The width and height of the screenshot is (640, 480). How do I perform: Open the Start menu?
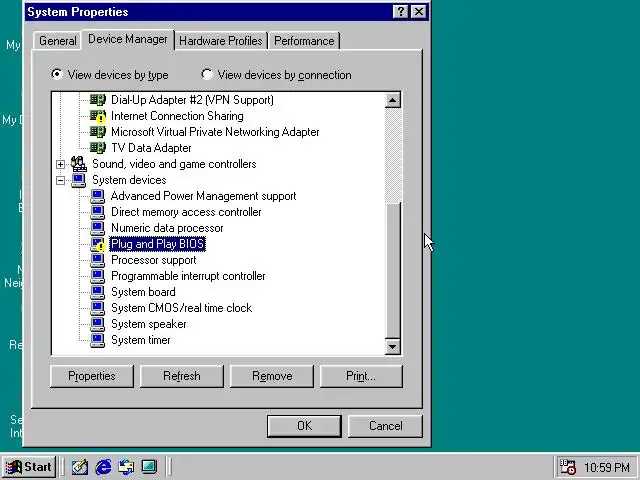29,467
